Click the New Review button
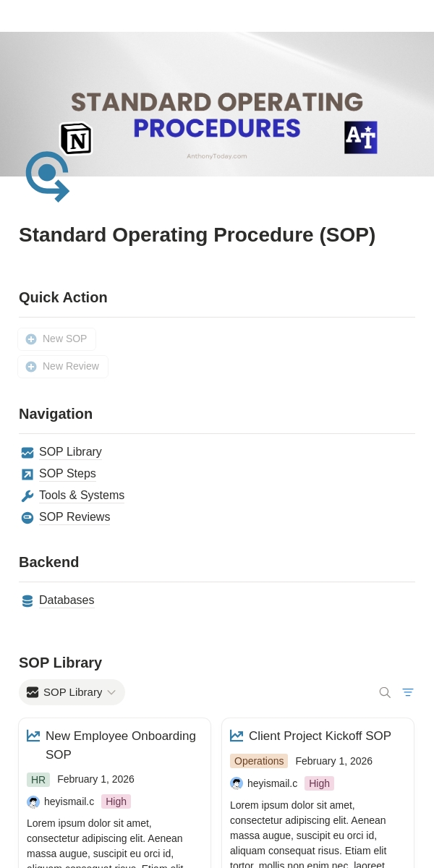This screenshot has height=868, width=434. [x=63, y=367]
